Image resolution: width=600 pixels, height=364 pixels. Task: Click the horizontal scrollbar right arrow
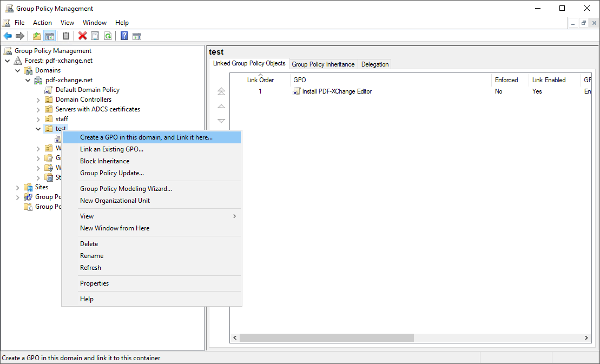coord(586,337)
